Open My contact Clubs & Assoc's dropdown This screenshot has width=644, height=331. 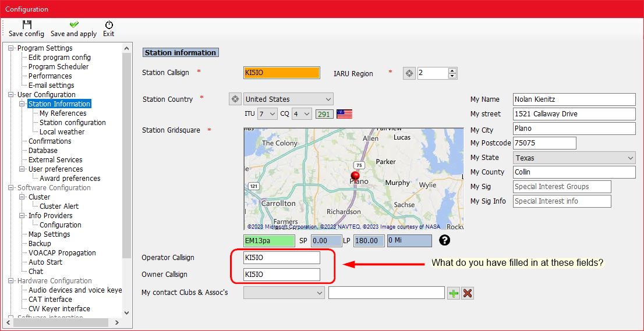point(320,293)
